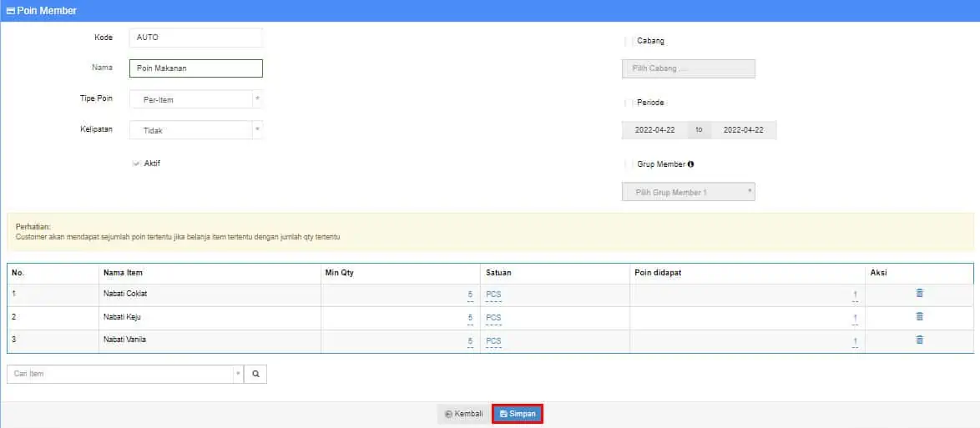This screenshot has width=980, height=428.
Task: Select the Nabati Coklat item name
Action: (125, 293)
